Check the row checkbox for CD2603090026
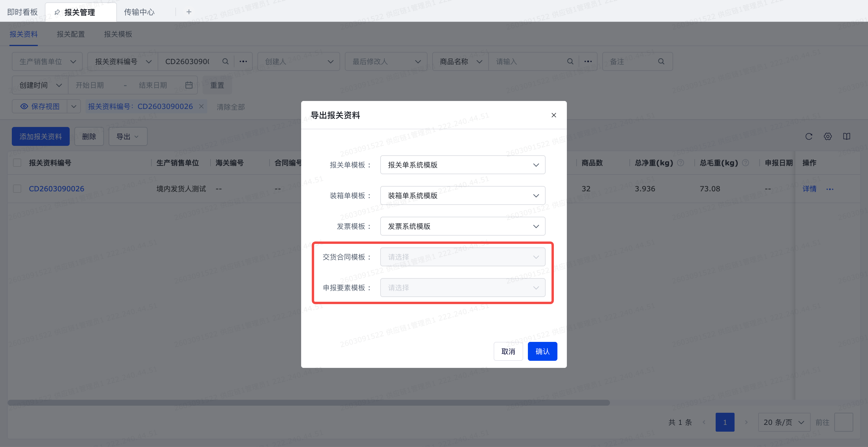Screen dimensions: 868x447 pyautogui.click(x=17, y=189)
